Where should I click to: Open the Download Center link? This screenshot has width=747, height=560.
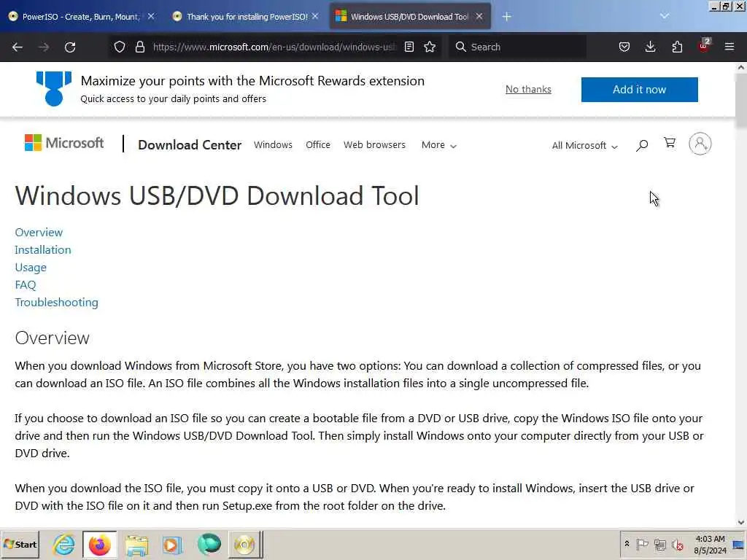tap(190, 145)
